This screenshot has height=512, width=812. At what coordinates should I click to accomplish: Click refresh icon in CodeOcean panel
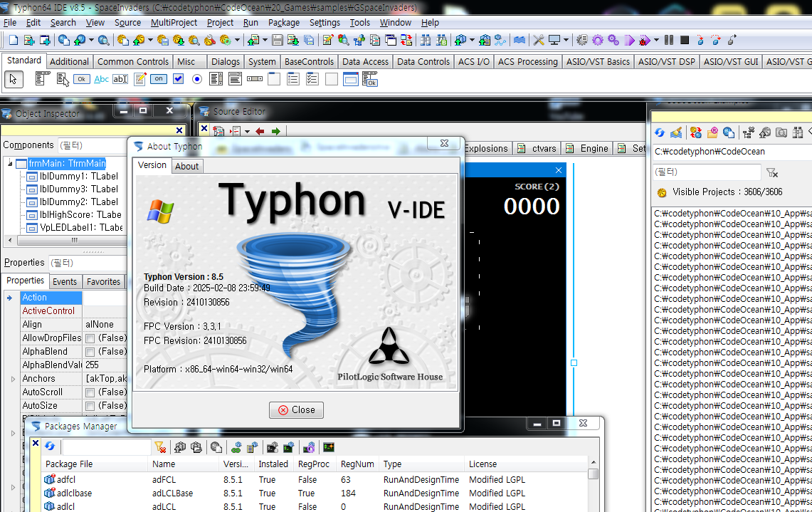660,132
